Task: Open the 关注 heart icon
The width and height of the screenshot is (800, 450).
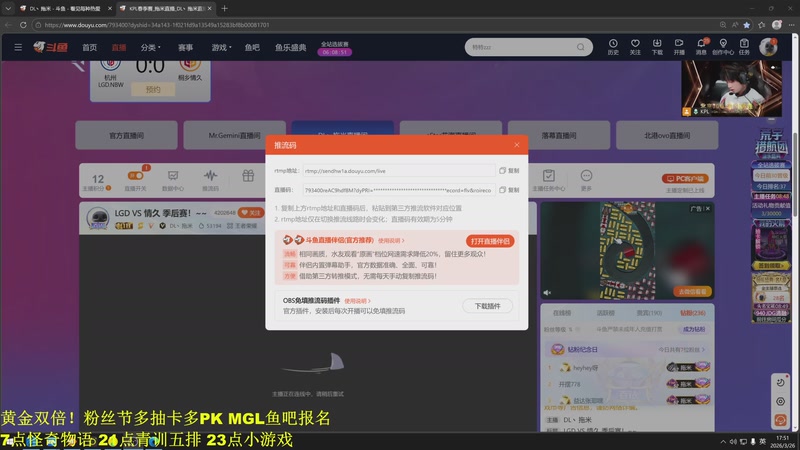Action: 635,47
